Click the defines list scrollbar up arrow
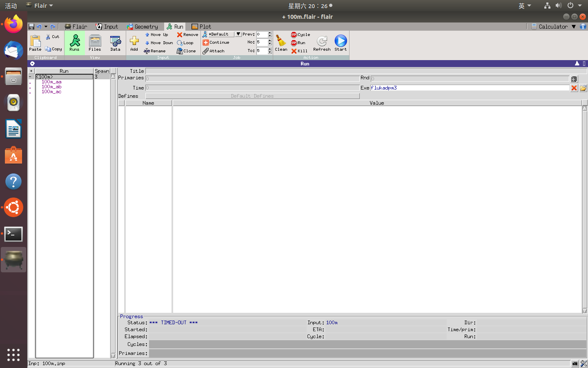588x368 pixels. click(x=585, y=108)
